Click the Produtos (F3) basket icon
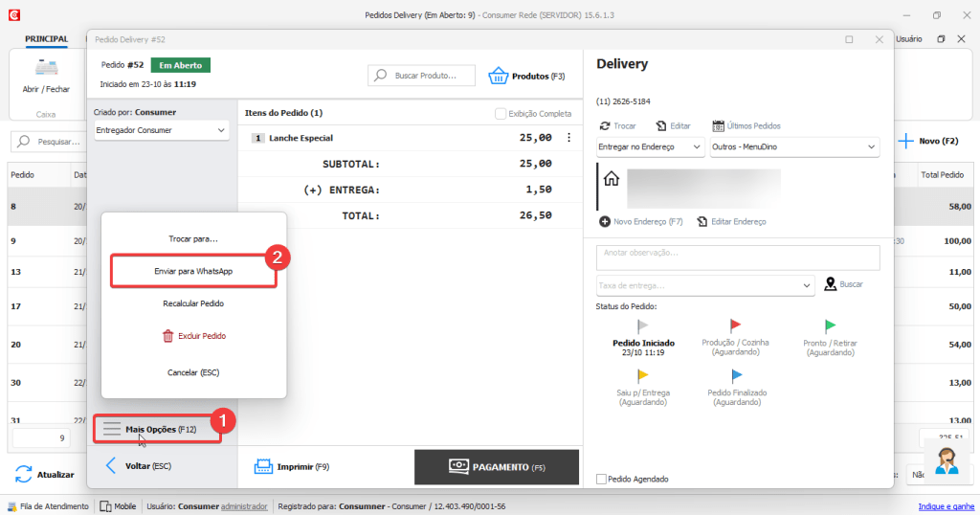 (499, 76)
